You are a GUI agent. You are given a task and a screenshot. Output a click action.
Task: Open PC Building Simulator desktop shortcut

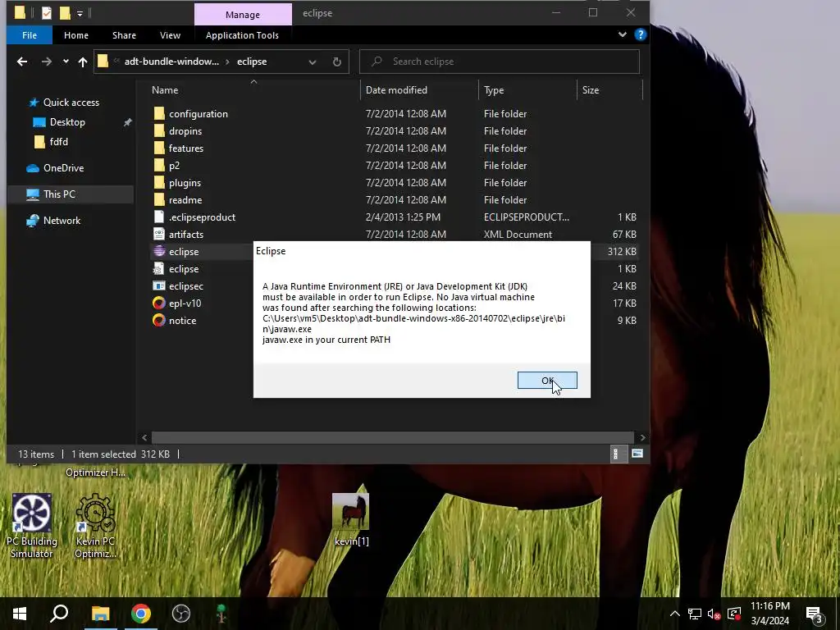[32, 526]
